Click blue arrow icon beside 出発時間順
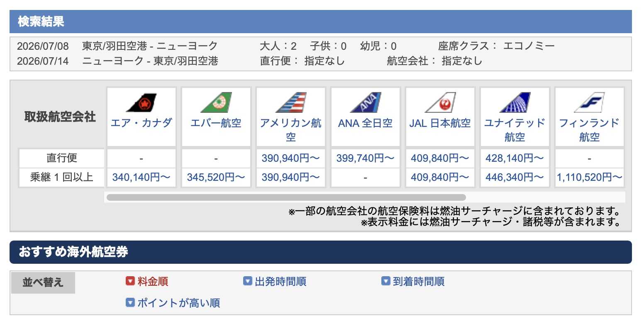 248,282
